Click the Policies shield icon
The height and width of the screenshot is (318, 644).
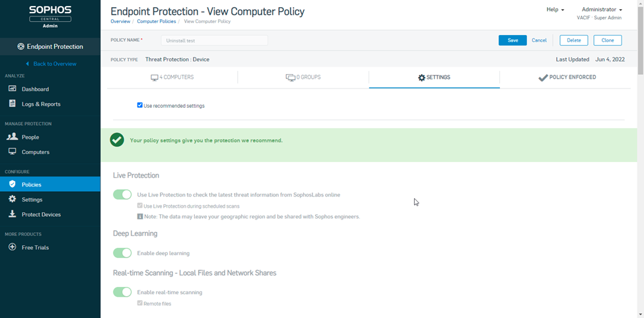click(13, 184)
